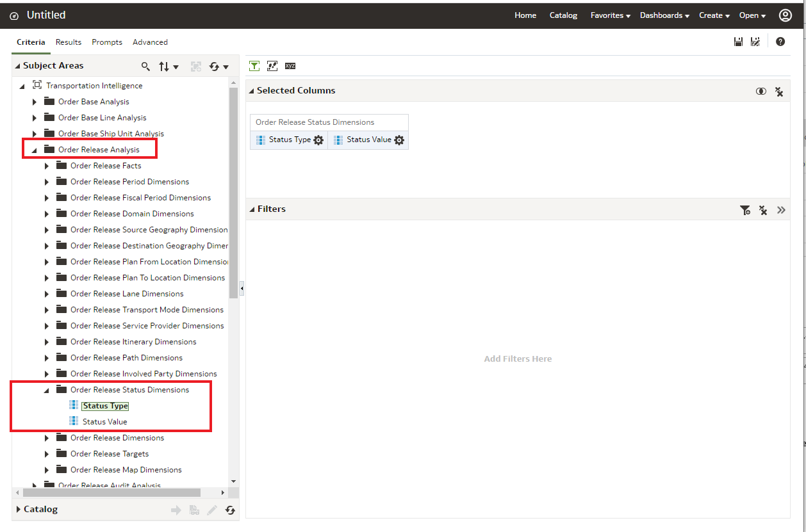Viewport: 806px width, 532px height.
Task: Open the user account profile icon
Action: 785,15
